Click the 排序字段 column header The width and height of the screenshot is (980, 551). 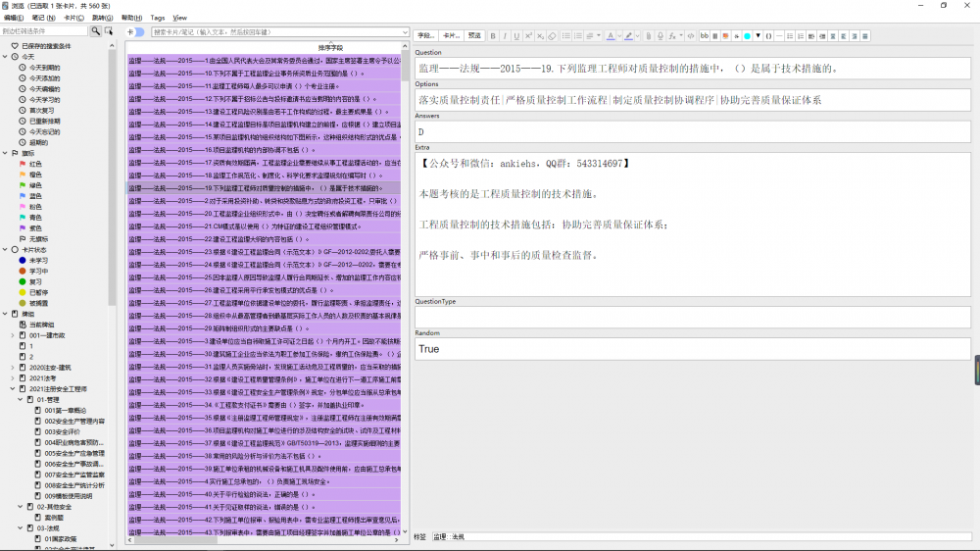pyautogui.click(x=330, y=47)
